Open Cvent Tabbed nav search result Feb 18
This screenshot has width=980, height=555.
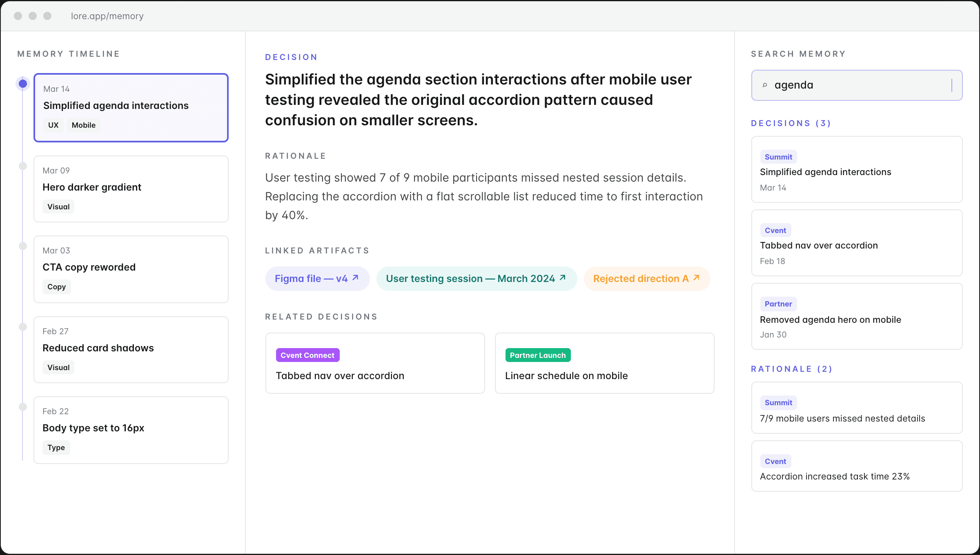857,243
